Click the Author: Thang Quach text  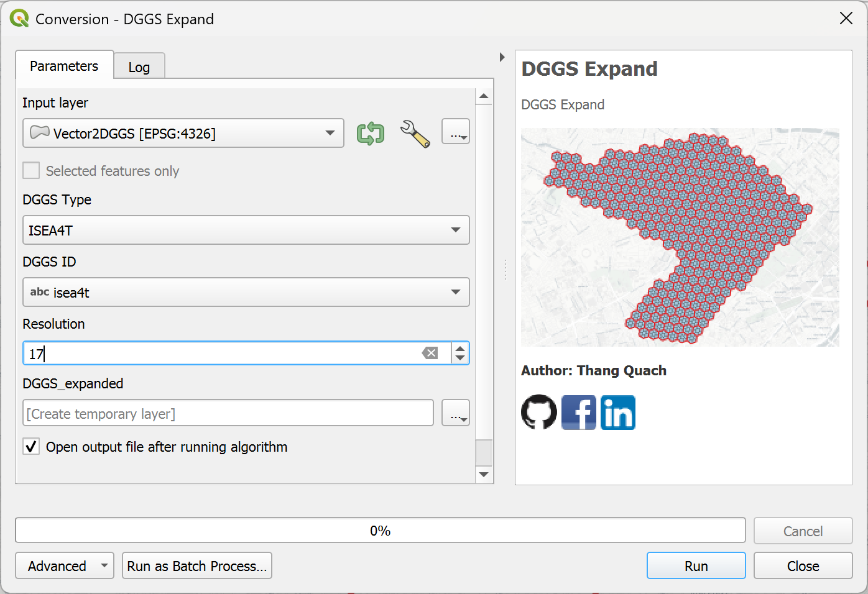point(594,370)
